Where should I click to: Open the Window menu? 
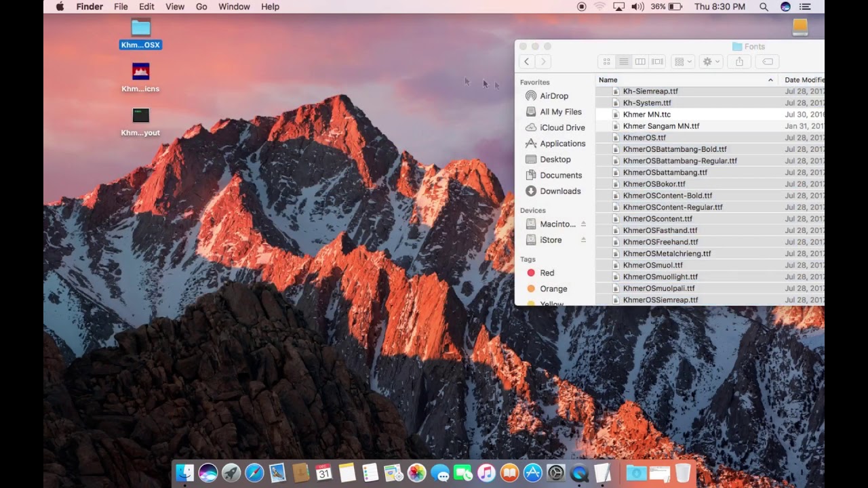(234, 7)
